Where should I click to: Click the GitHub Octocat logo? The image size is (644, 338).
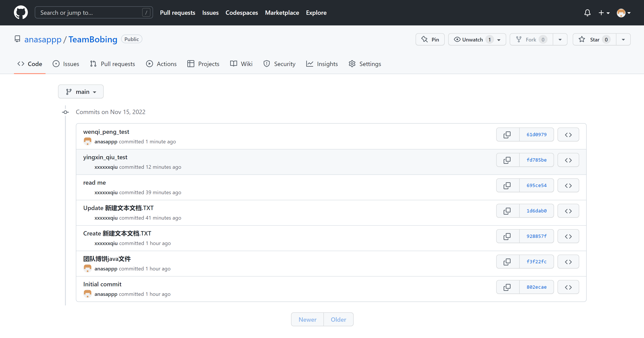pos(21,13)
